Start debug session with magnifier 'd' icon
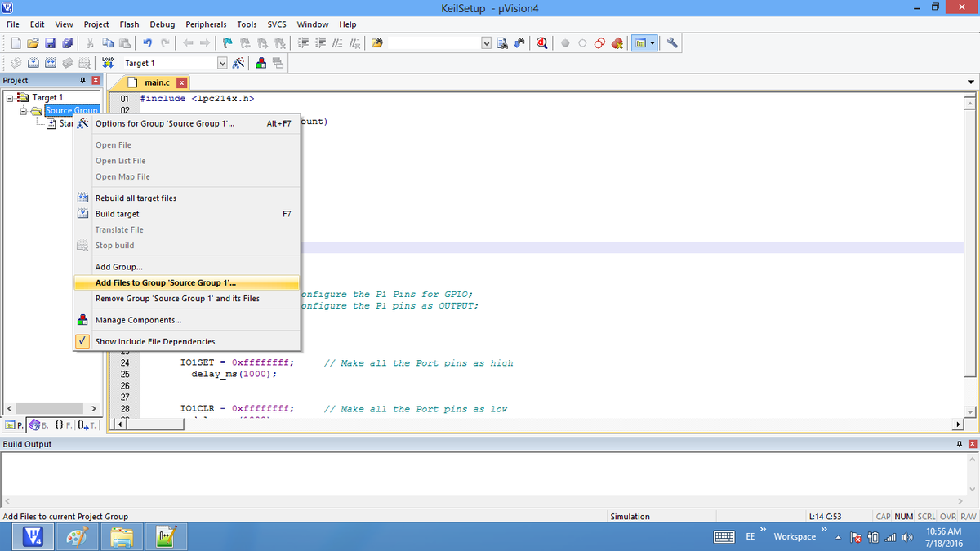Screen dimensions: 980x551 543,43
